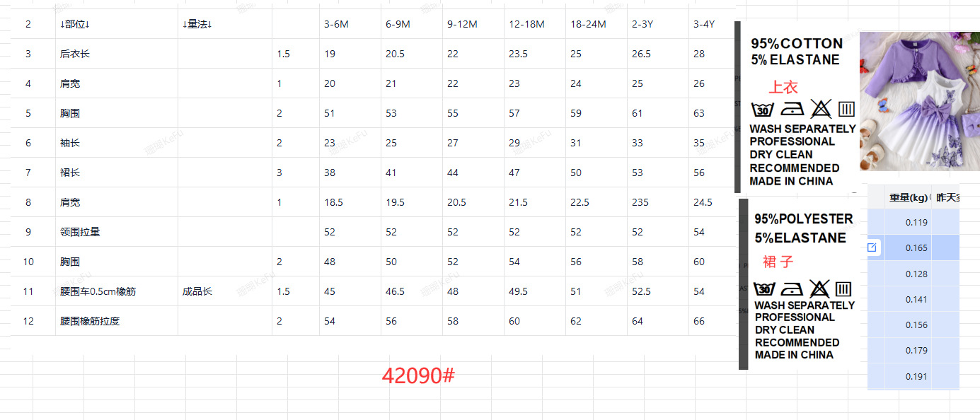Select the highlighted weight value 0.165
This screenshot has width=980, height=420.
pyautogui.click(x=916, y=247)
